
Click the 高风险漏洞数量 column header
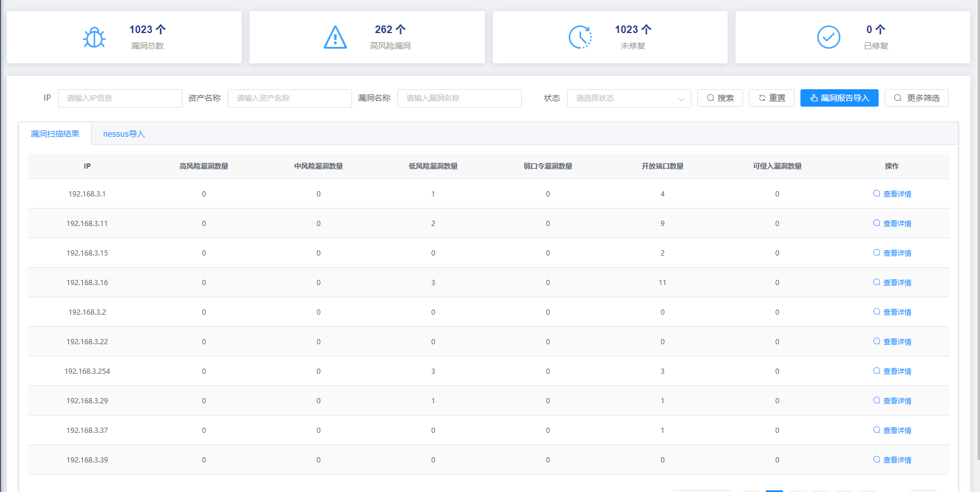[x=204, y=166]
